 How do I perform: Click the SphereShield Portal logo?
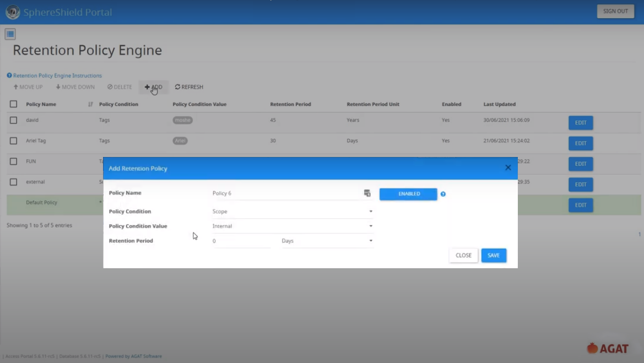(x=13, y=12)
